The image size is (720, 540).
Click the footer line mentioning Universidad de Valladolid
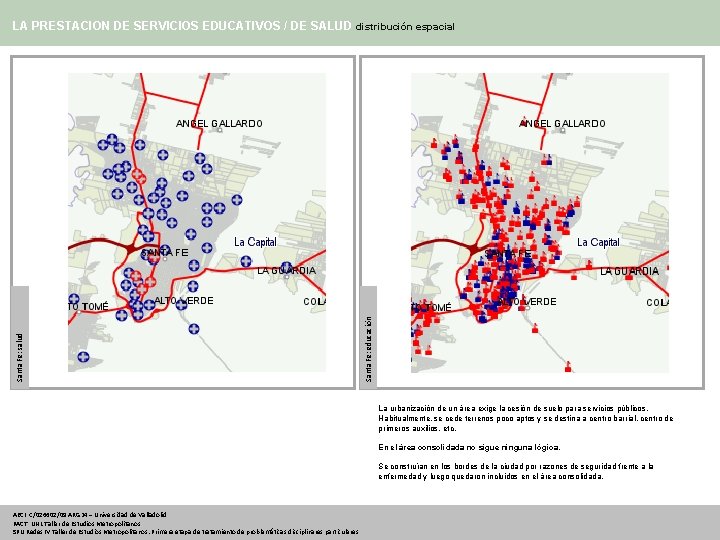click(90, 515)
